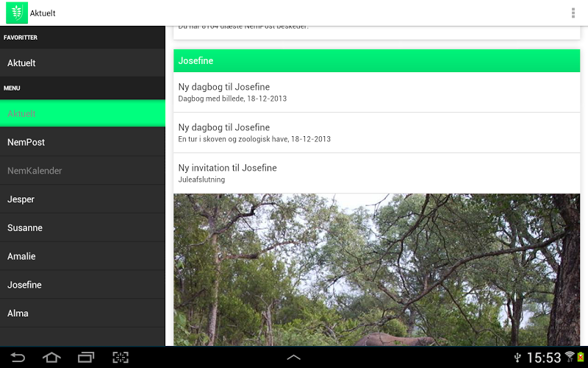Tap the unread NemPost messages notice
The height and width of the screenshot is (368, 588).
pos(376,32)
